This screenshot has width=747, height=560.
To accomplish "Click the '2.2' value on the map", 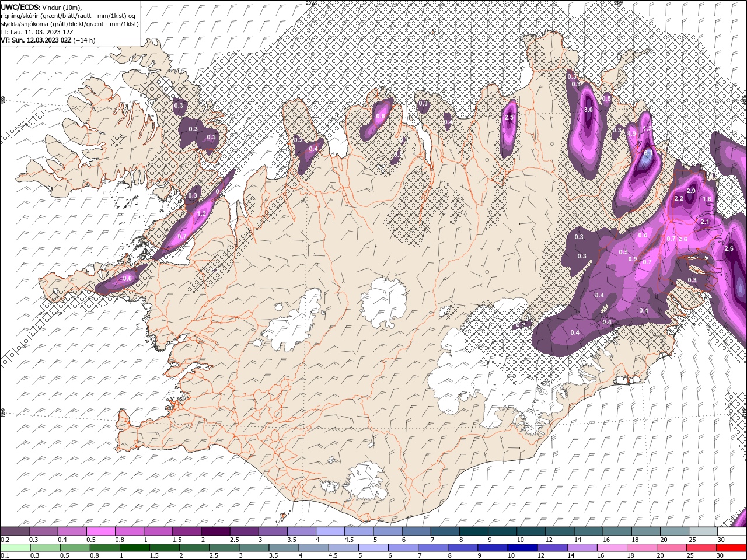I will click(x=679, y=199).
